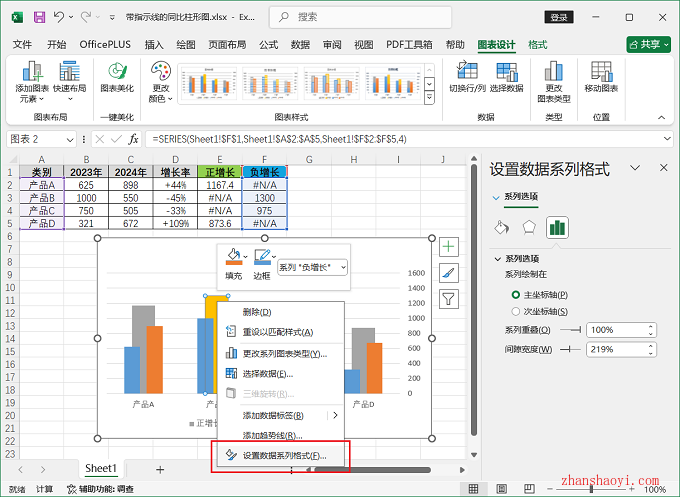The image size is (680, 497).
Task: Open the 系列 "负增长" dropdown
Action: pos(313,267)
